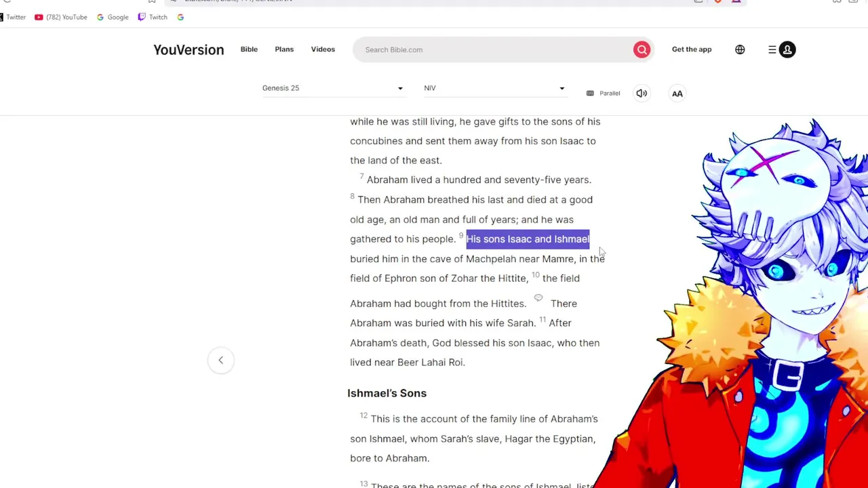
Task: Open the Plans menu item
Action: tap(284, 49)
